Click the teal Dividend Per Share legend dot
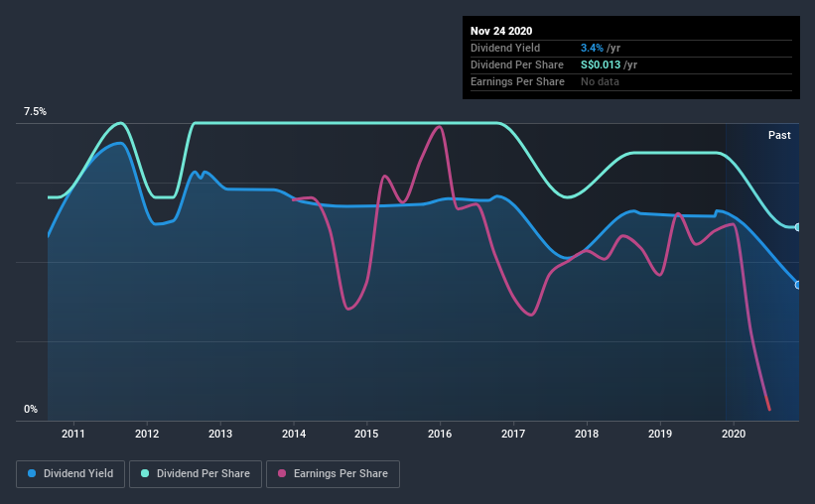815x504 pixels. pos(145,473)
